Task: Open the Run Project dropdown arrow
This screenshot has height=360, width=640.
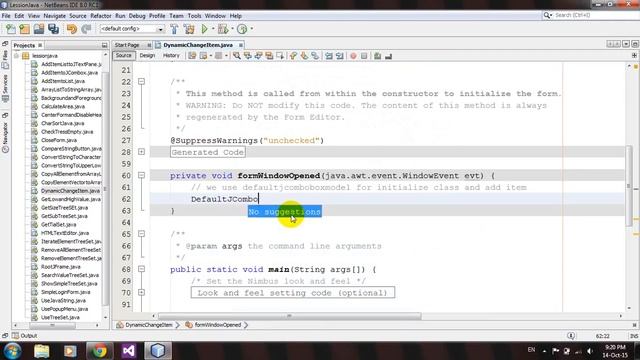Action: tap(213, 29)
